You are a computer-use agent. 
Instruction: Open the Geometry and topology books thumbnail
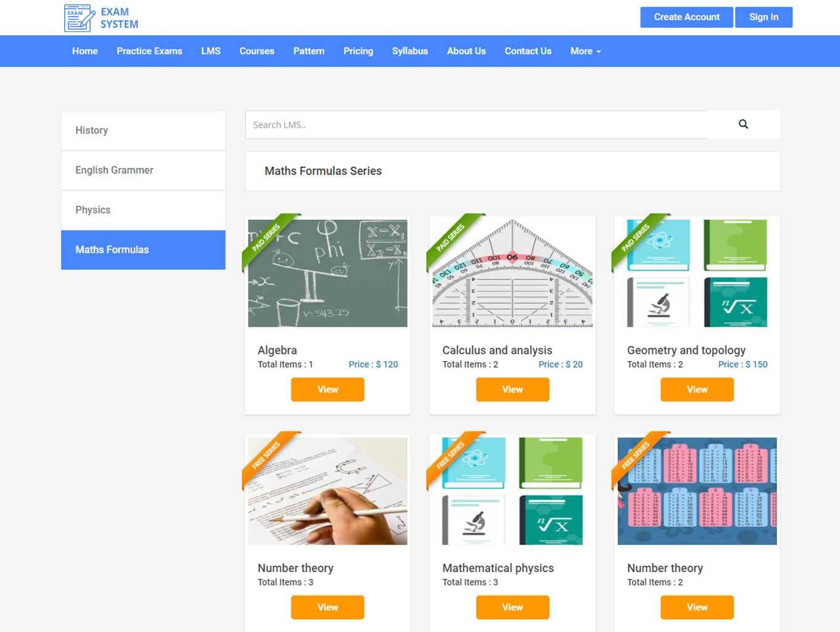697,273
